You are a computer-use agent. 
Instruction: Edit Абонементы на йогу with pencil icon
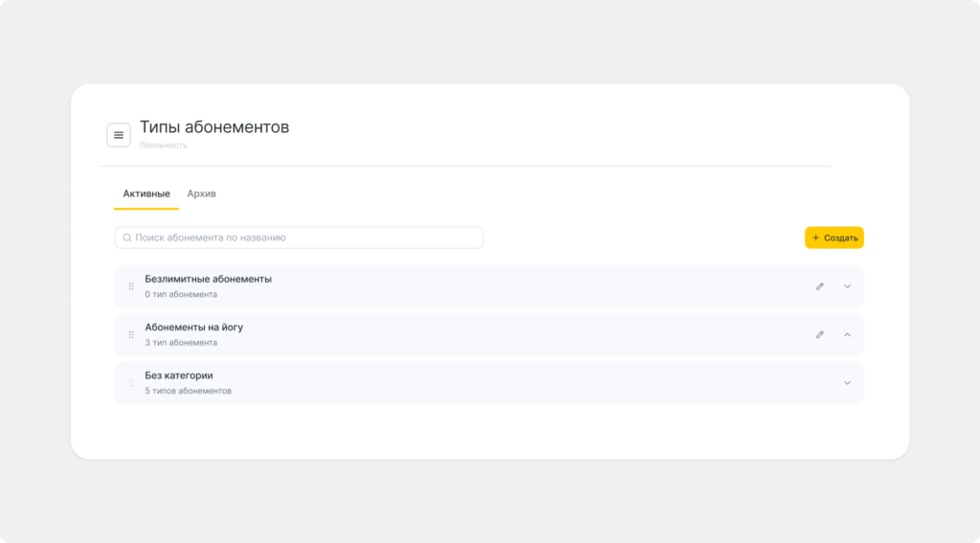[x=819, y=334]
